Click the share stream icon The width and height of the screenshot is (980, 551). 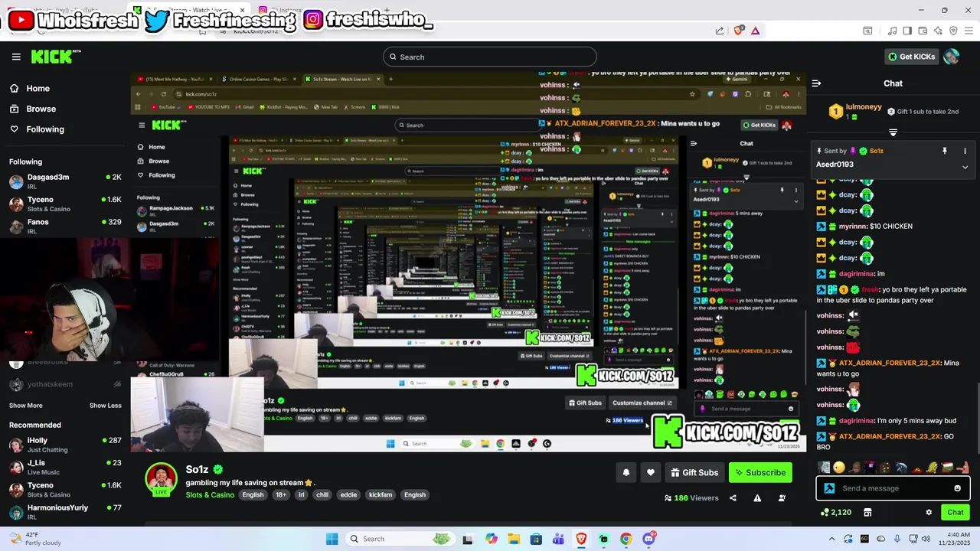pyautogui.click(x=733, y=498)
